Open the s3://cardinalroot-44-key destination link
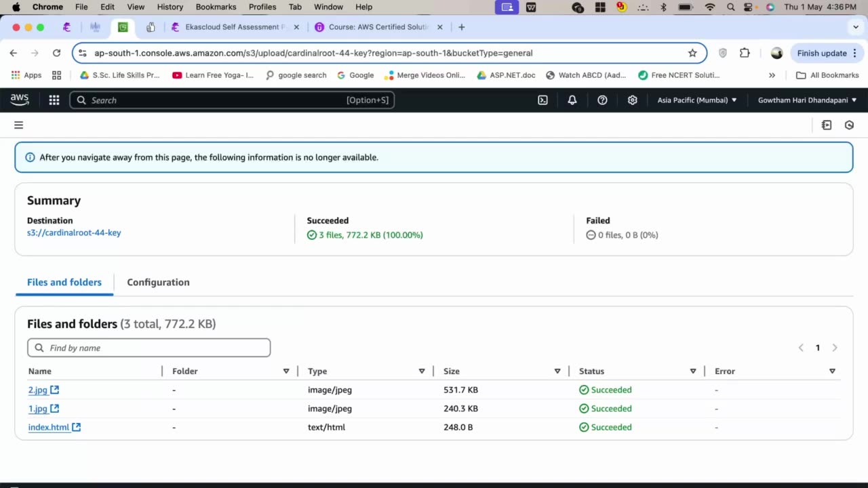 tap(74, 232)
